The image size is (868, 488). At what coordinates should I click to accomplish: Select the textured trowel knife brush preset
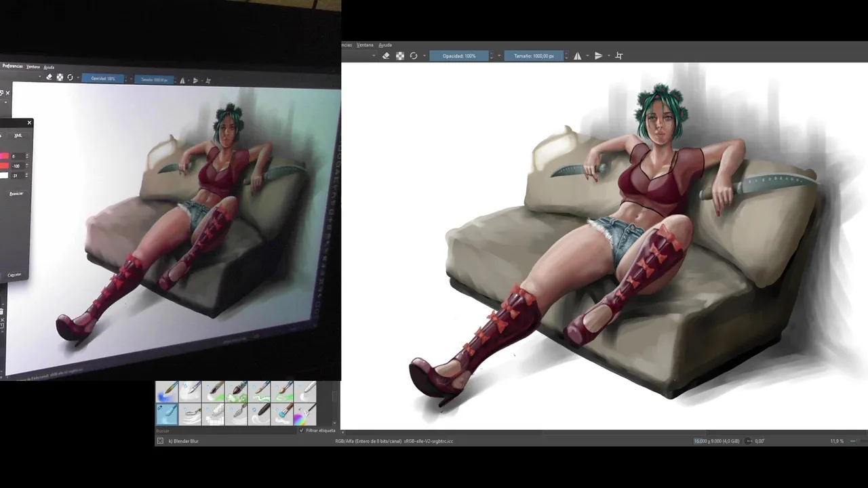pos(236,414)
